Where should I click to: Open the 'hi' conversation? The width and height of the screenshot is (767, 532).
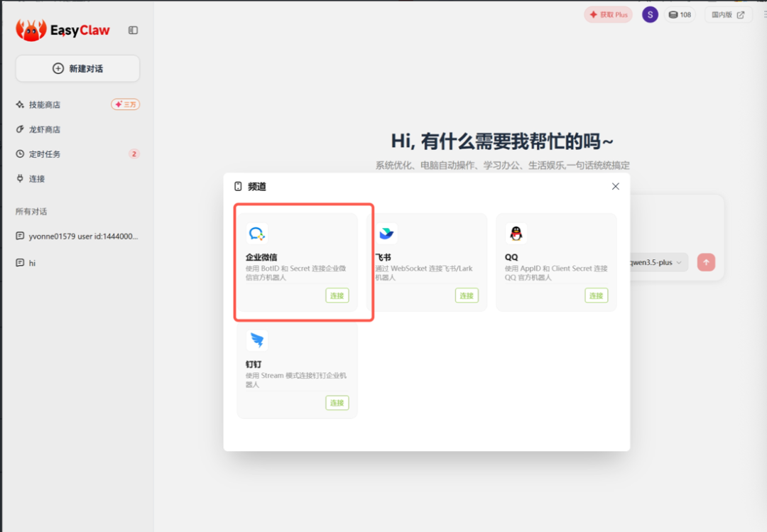32,263
